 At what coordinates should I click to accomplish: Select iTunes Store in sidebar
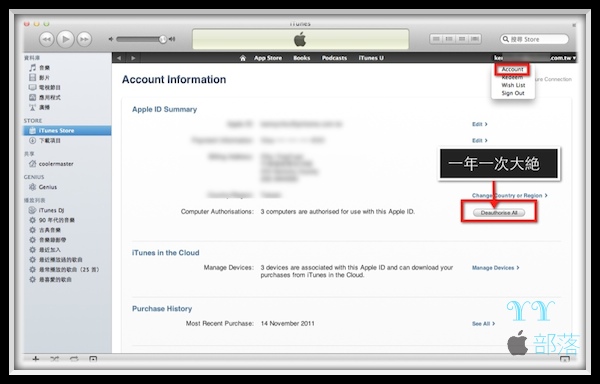pyautogui.click(x=67, y=130)
